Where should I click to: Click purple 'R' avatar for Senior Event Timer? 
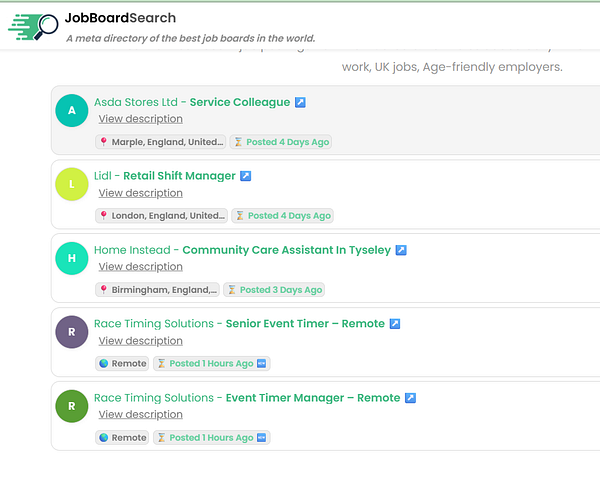[72, 332]
